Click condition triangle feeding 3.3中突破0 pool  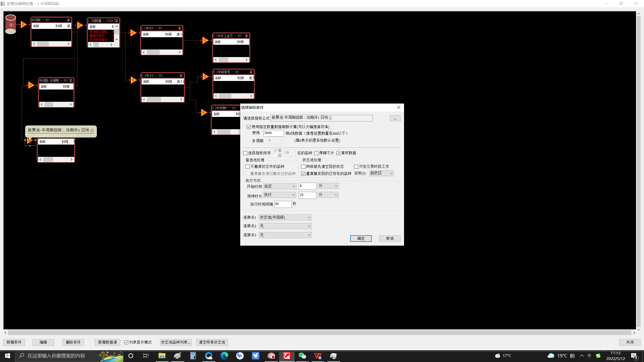tap(204, 112)
